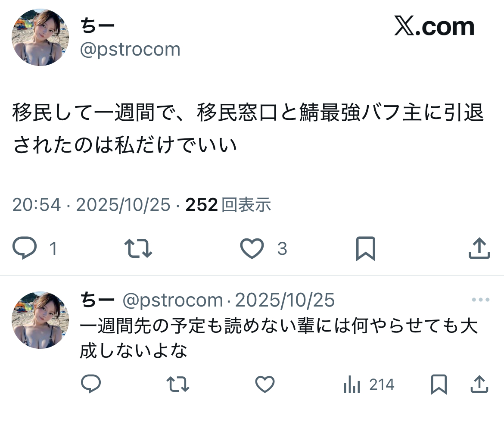Open the reply icon on the main tweet
The width and height of the screenshot is (504, 432).
[x=25, y=248]
